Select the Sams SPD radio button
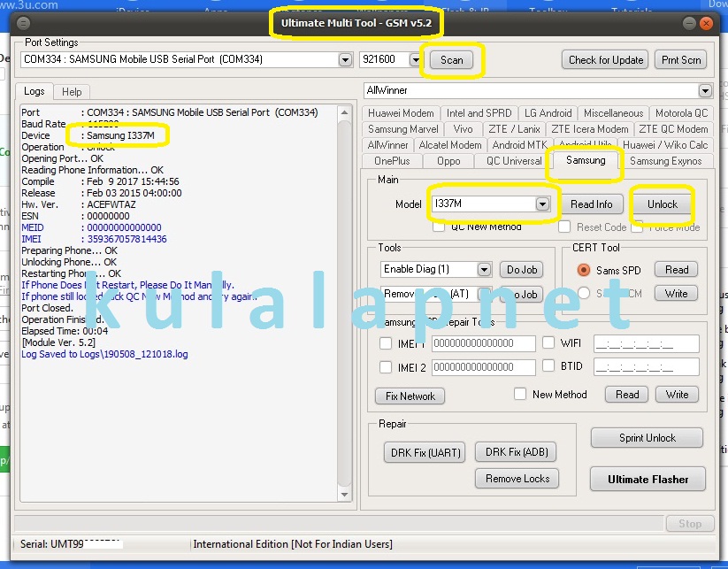 coord(583,270)
